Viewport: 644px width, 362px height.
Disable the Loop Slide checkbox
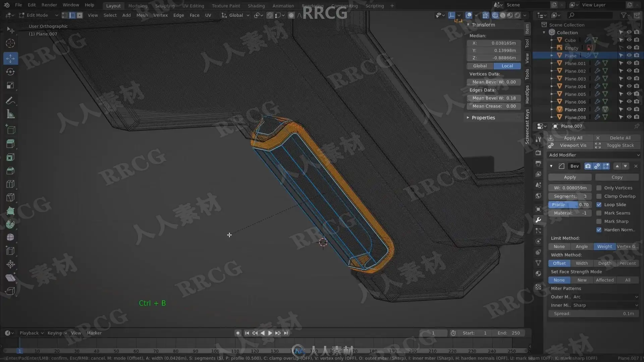[x=599, y=204]
